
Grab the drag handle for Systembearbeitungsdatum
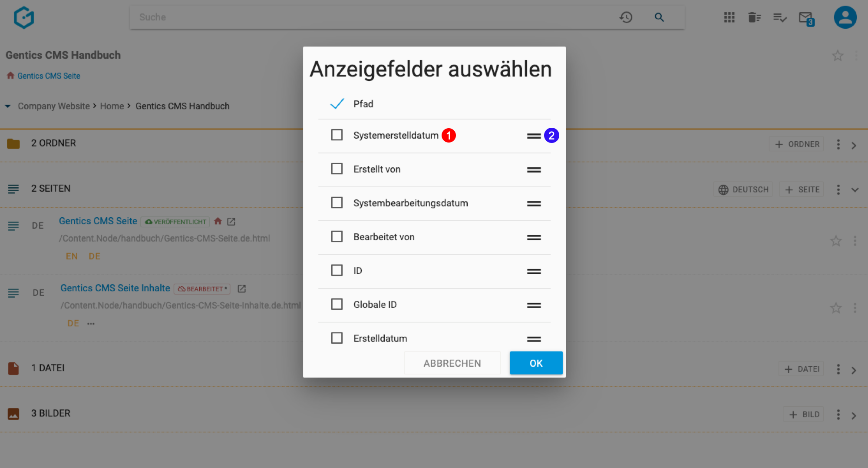[534, 204]
